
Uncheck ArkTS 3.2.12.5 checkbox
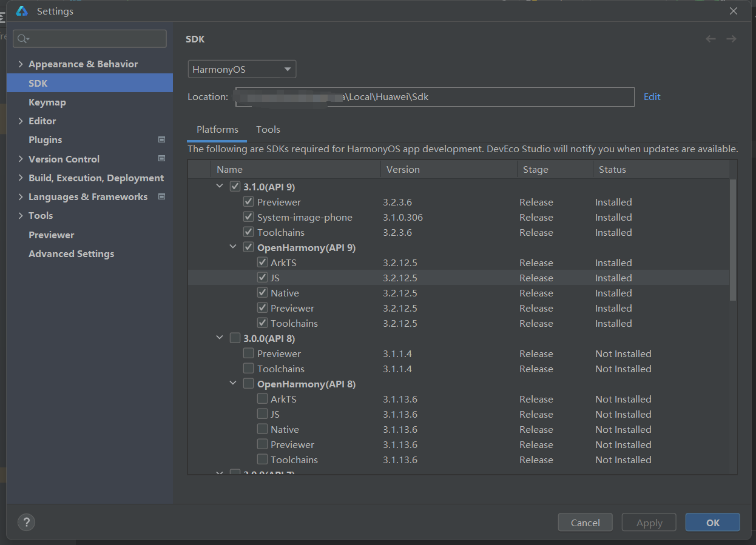click(x=262, y=262)
